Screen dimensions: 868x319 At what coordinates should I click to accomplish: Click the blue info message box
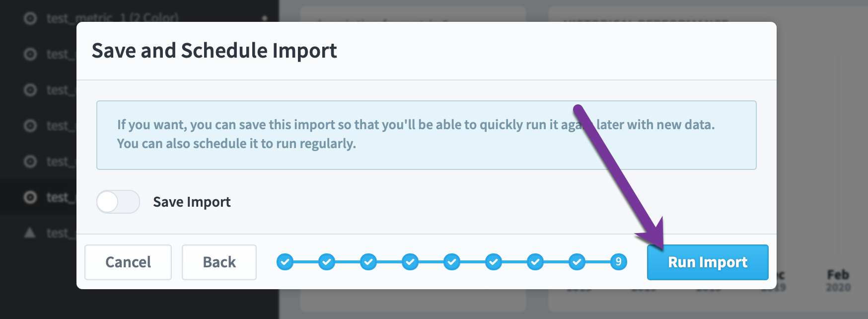point(426,135)
